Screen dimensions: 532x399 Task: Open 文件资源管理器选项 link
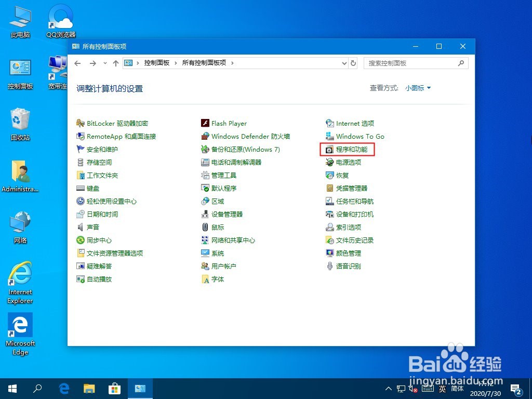pyautogui.click(x=115, y=253)
